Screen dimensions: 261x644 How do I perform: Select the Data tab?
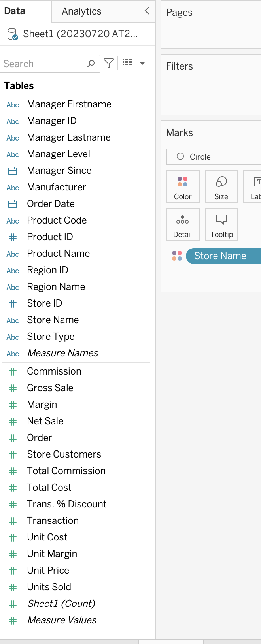click(15, 11)
